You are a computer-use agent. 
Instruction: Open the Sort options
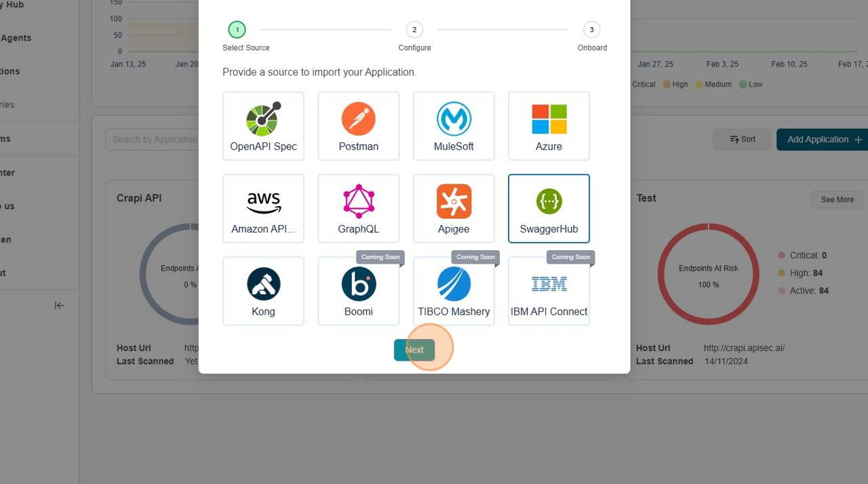coord(742,140)
